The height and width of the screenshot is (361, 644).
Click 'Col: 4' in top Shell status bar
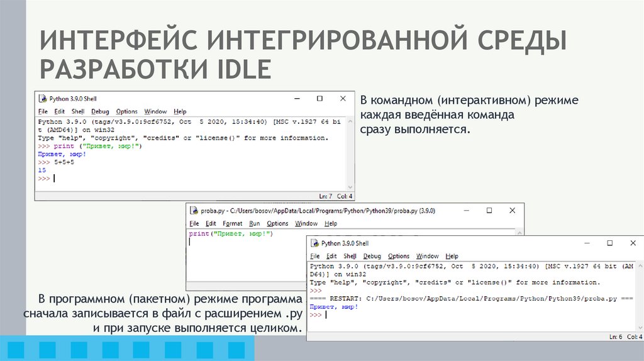coord(345,196)
